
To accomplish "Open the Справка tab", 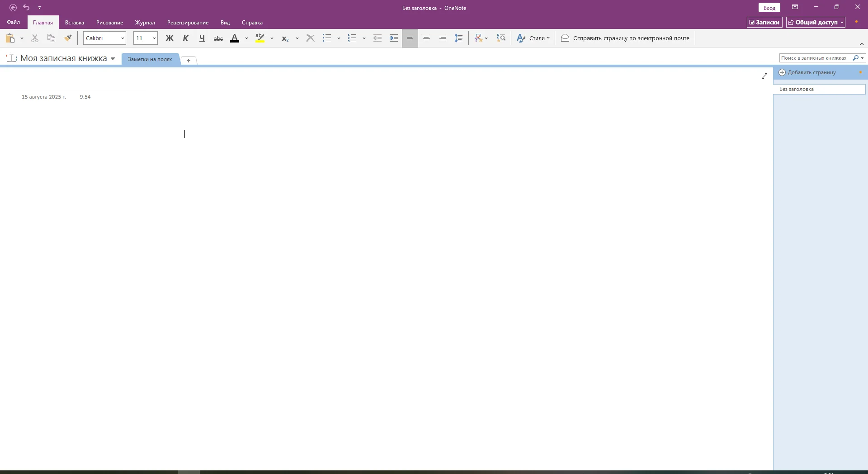I will click(x=252, y=22).
